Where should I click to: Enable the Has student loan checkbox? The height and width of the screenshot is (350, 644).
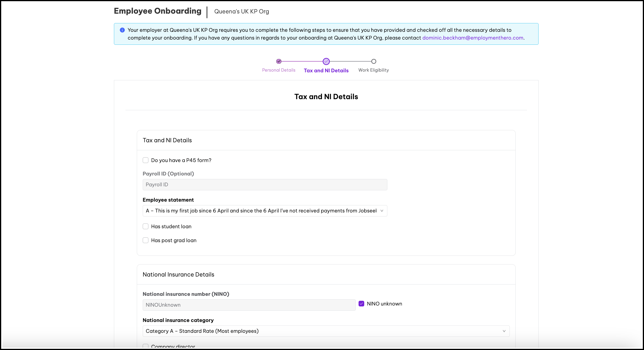[146, 226]
